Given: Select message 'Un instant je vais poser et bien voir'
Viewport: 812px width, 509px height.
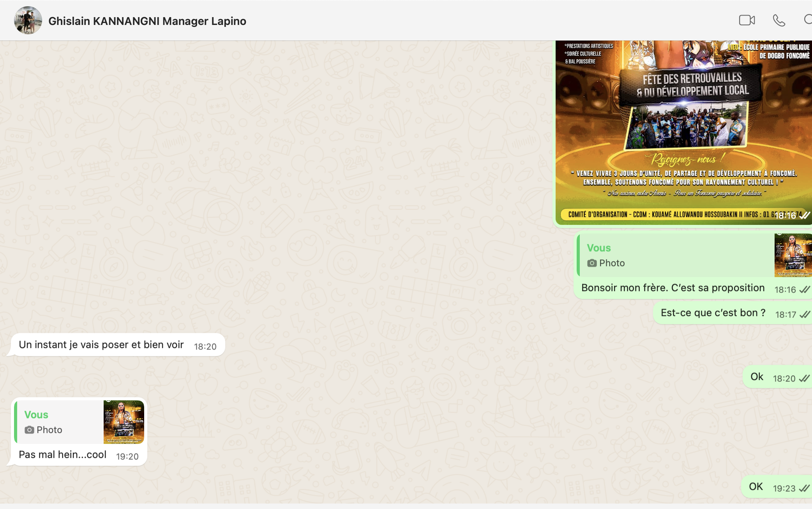Looking at the screenshot, I should click(x=101, y=345).
